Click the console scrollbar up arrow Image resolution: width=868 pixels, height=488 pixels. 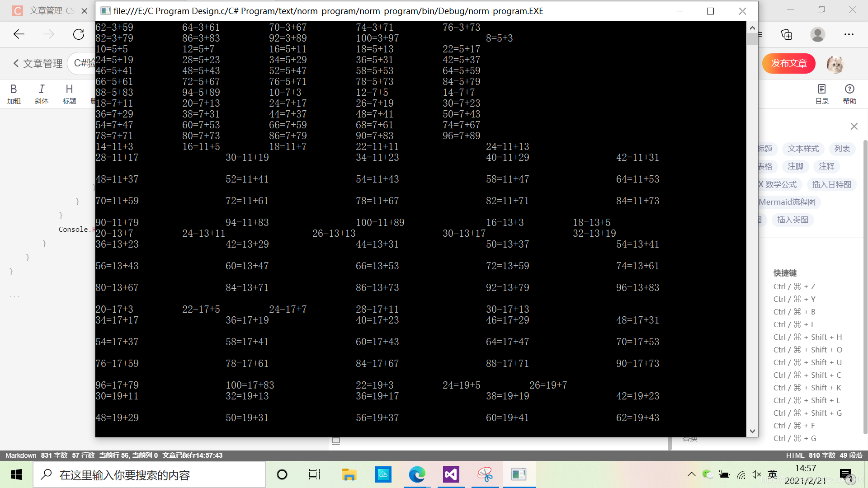point(752,28)
